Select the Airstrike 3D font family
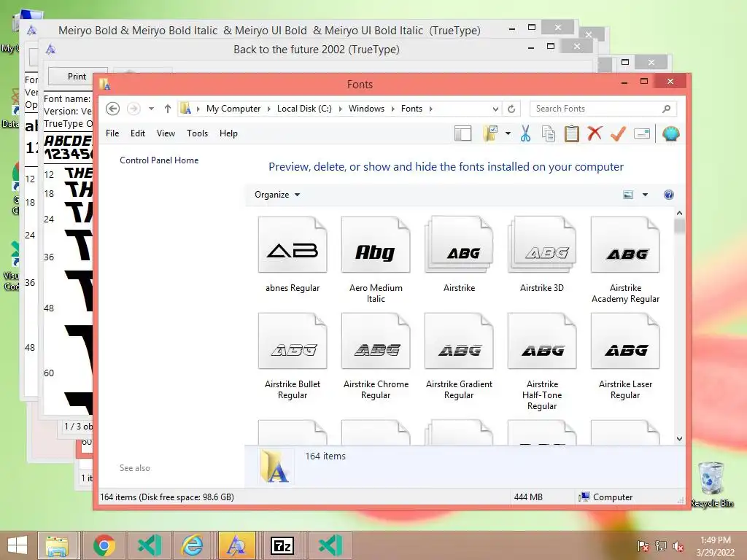Viewport: 747px width, 560px height. pyautogui.click(x=542, y=255)
